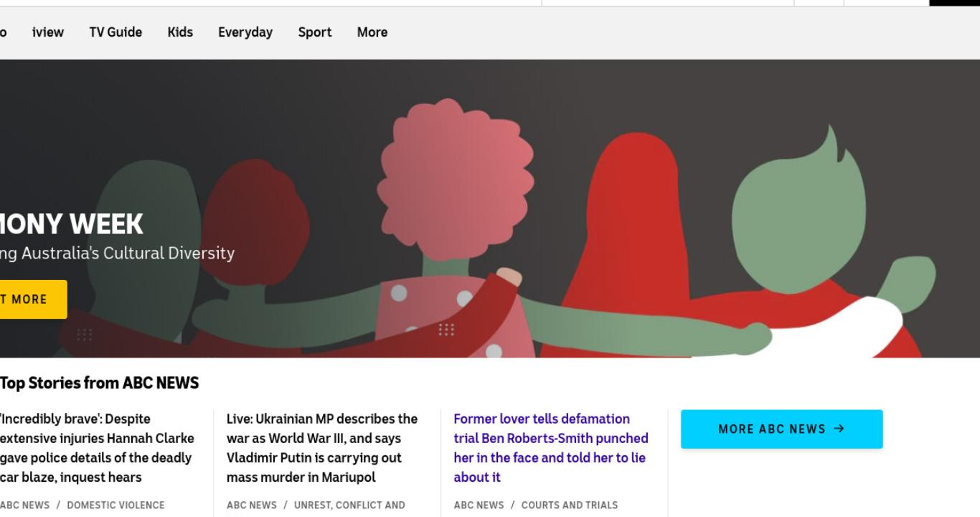Open the Live Ukrainian MP Mariupol story

[322, 448]
